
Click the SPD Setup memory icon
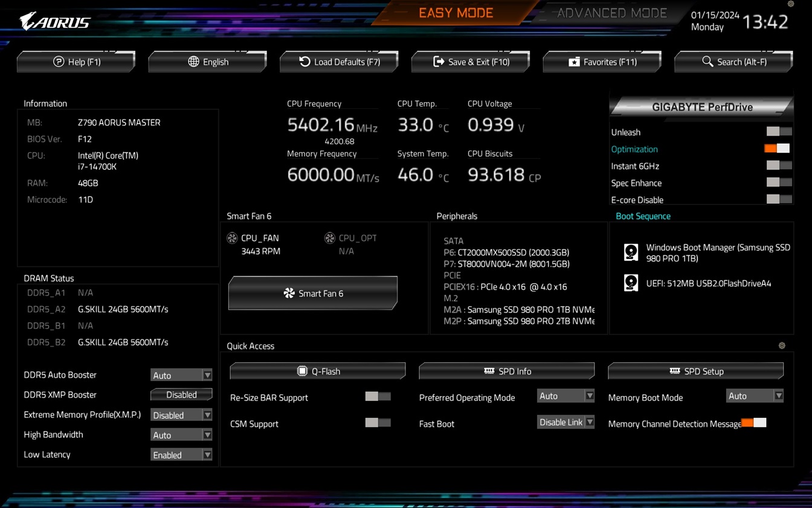pyautogui.click(x=675, y=371)
